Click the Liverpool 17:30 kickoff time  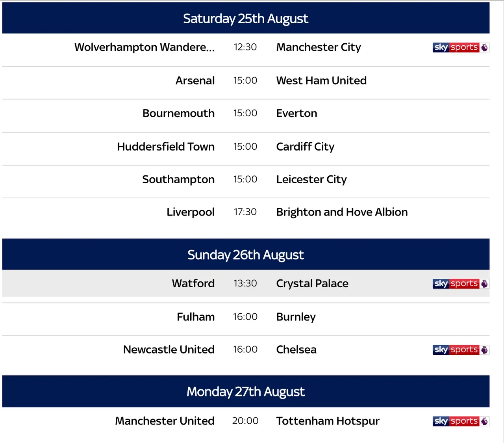tap(245, 212)
